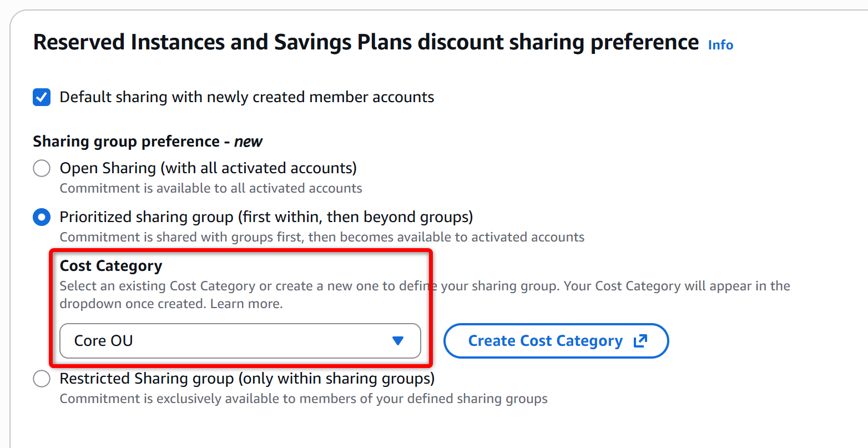Screen dimensions: 868x448
Task: Click 'Commitment is exclusively available' description text
Action: tap(304, 399)
